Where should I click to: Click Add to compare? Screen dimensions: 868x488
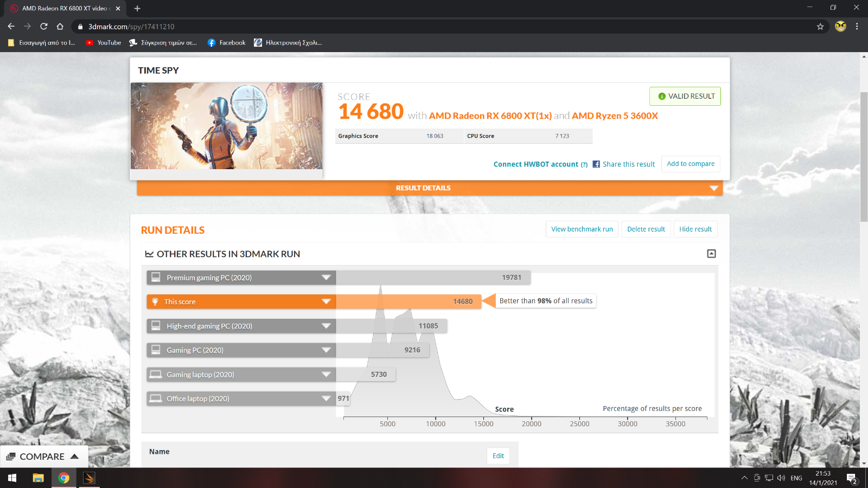[x=691, y=164]
